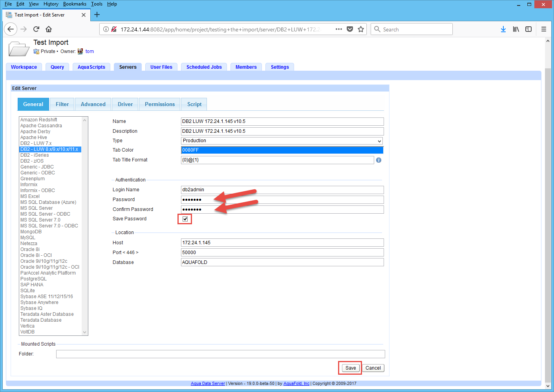Open the Script tab

[194, 104]
